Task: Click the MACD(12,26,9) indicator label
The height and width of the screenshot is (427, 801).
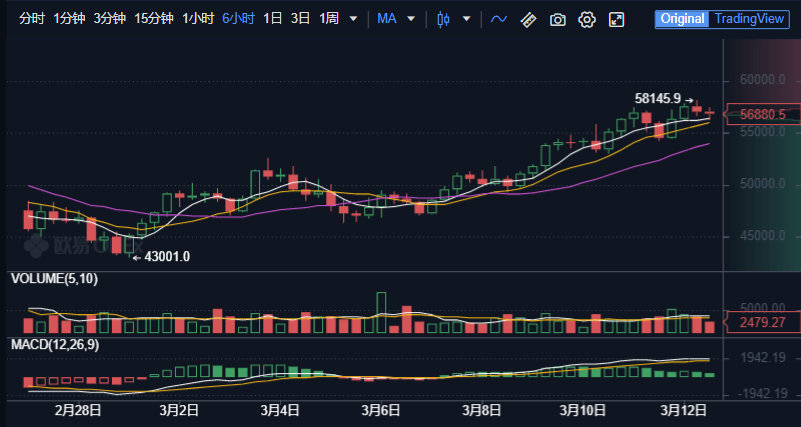Action: pos(55,345)
